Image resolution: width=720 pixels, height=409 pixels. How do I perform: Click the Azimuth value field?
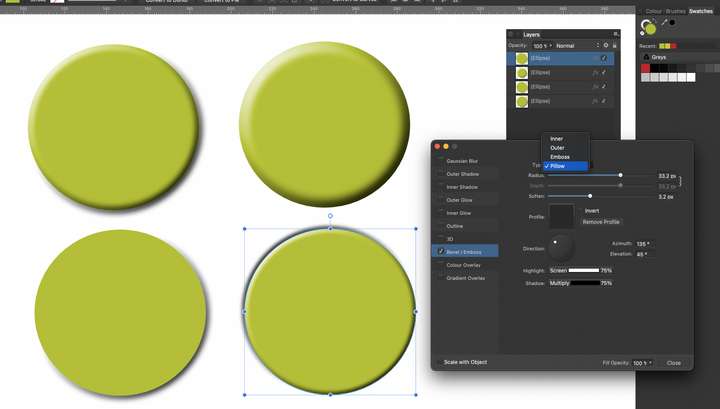pos(644,244)
